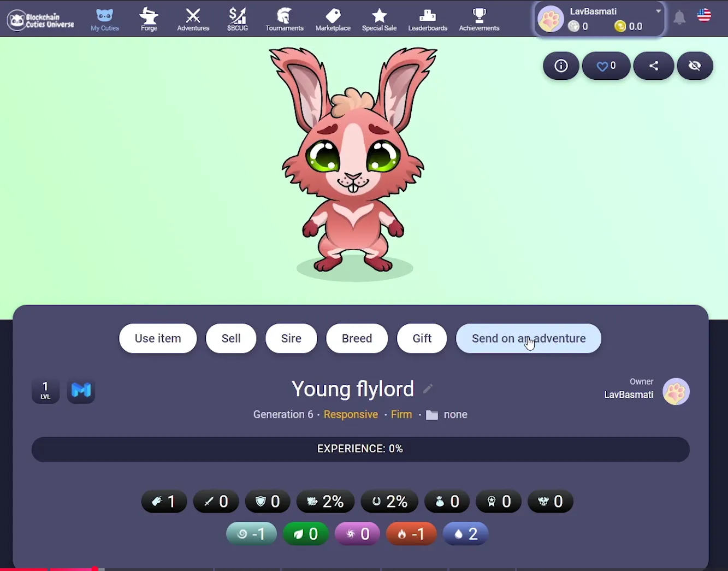
Task: Click the Firm trait link
Action: [401, 415]
